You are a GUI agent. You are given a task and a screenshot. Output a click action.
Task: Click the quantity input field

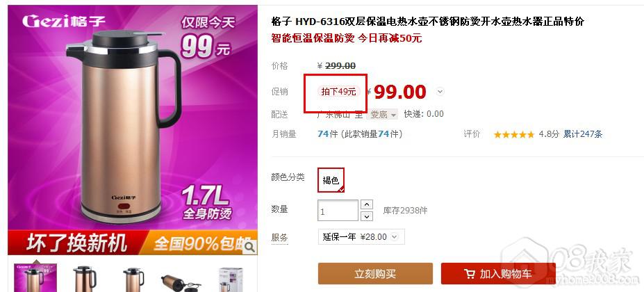coord(338,211)
